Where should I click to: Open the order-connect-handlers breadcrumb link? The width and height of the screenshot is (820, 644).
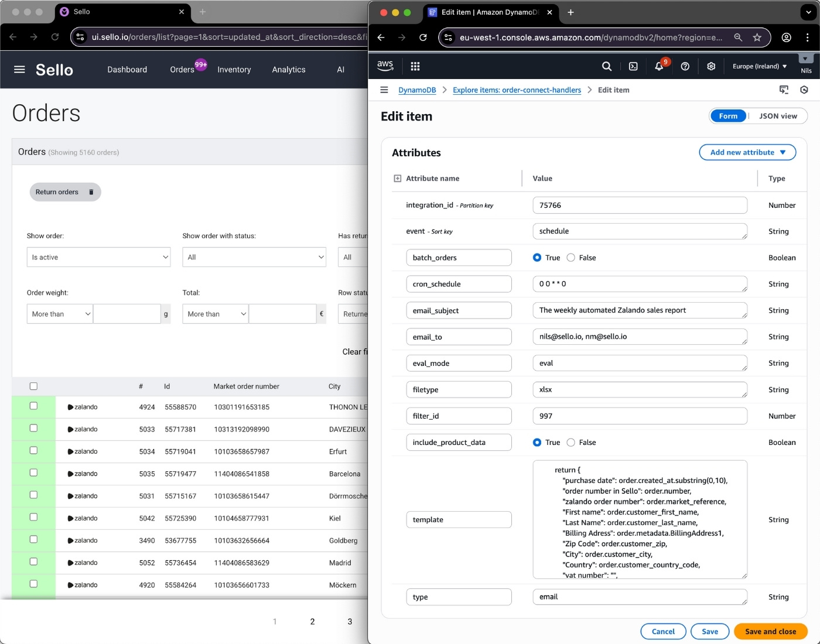tap(517, 90)
